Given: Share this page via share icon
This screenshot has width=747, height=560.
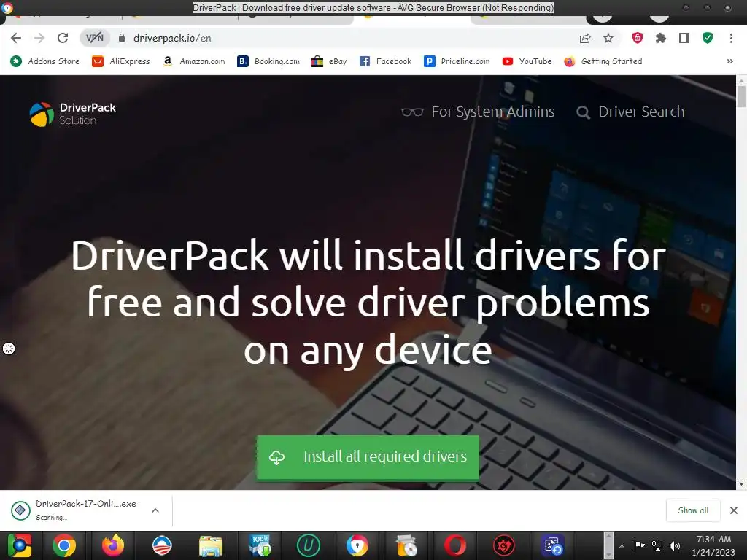Looking at the screenshot, I should coord(585,38).
